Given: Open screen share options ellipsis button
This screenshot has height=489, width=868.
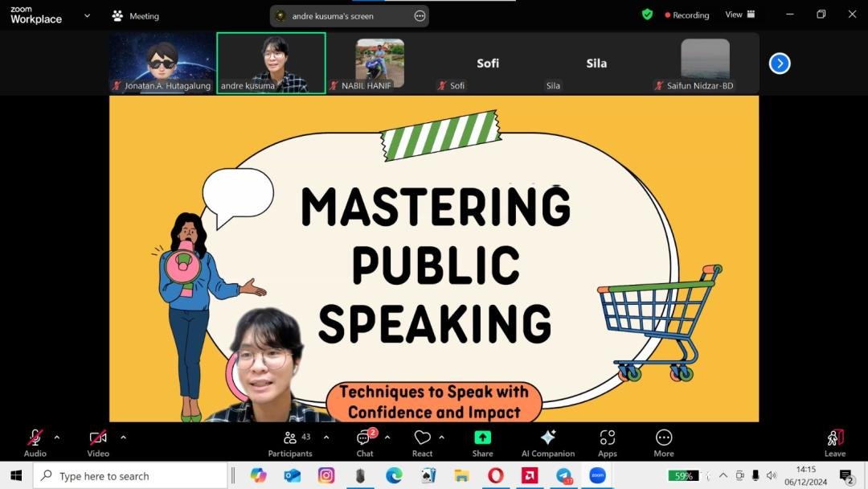Looking at the screenshot, I should 420,16.
